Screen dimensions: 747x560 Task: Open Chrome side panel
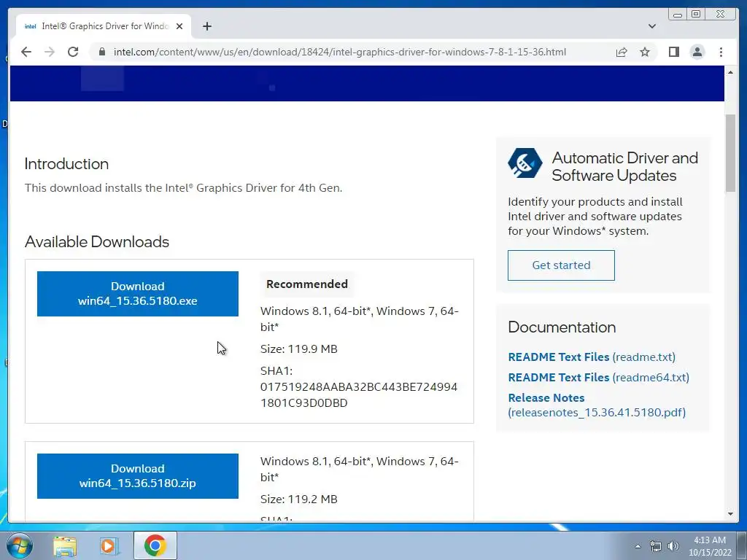tap(673, 52)
